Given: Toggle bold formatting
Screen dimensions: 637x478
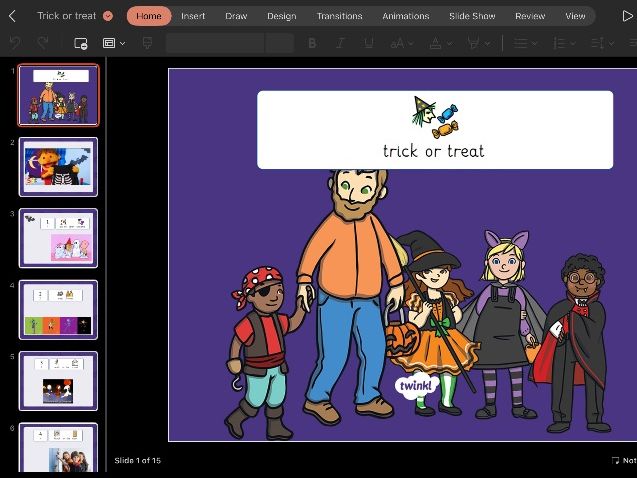Looking at the screenshot, I should tap(312, 43).
